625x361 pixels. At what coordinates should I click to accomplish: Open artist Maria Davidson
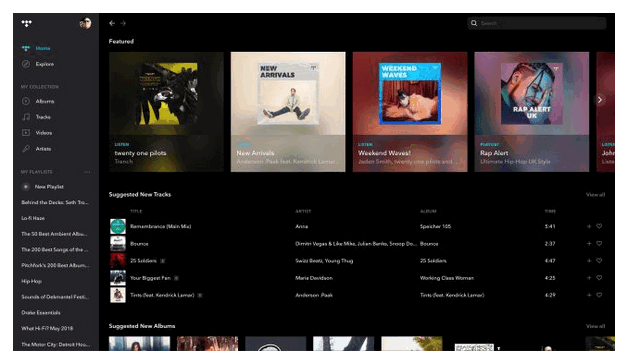pos(314,278)
